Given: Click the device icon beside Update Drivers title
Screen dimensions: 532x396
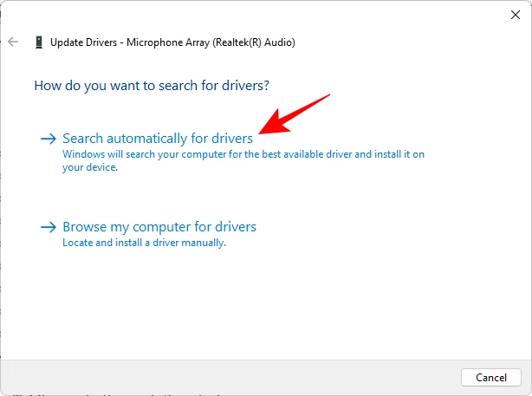Looking at the screenshot, I should pyautogui.click(x=39, y=42).
